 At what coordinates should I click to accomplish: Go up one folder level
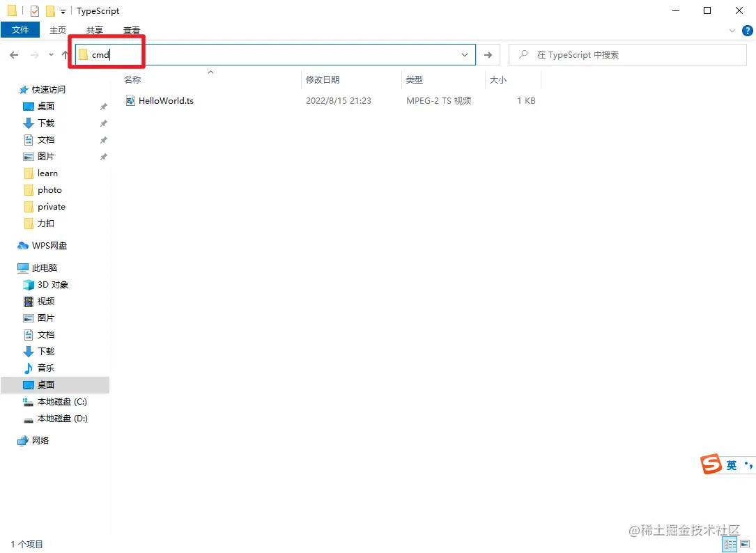(65, 55)
